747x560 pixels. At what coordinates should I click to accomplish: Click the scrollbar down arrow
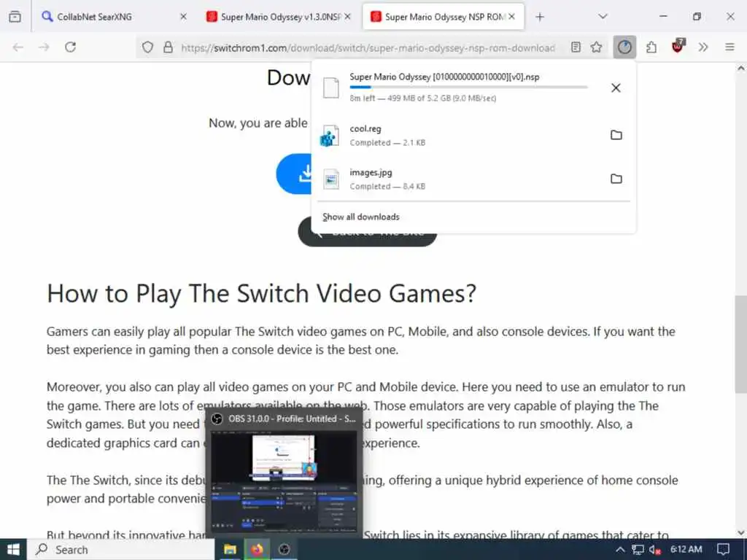pyautogui.click(x=740, y=532)
